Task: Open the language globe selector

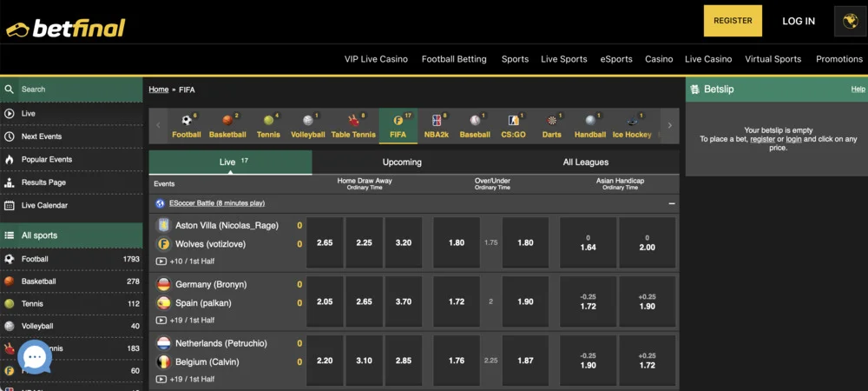Action: point(850,21)
